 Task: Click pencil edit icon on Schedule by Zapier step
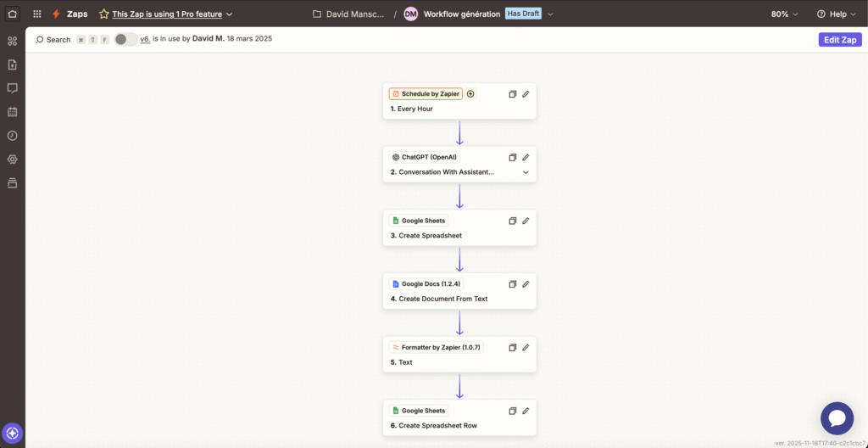click(526, 94)
